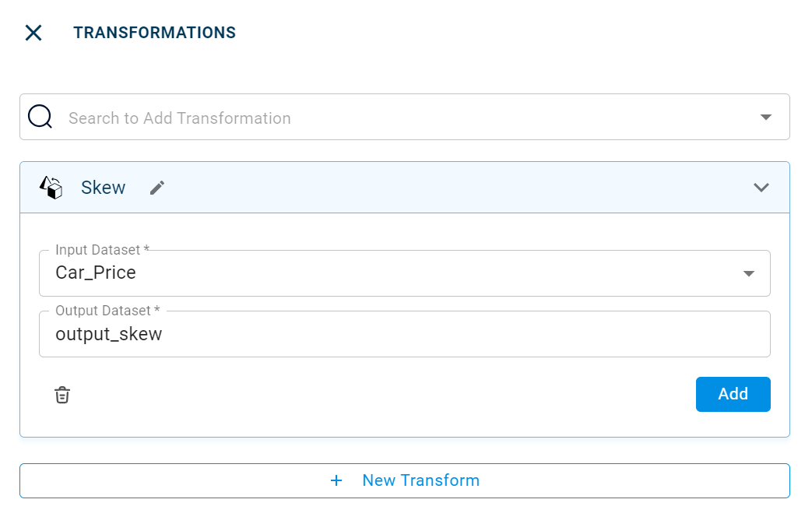
Task: Click empty area of Skew header bar
Action: pyautogui.click(x=452, y=188)
